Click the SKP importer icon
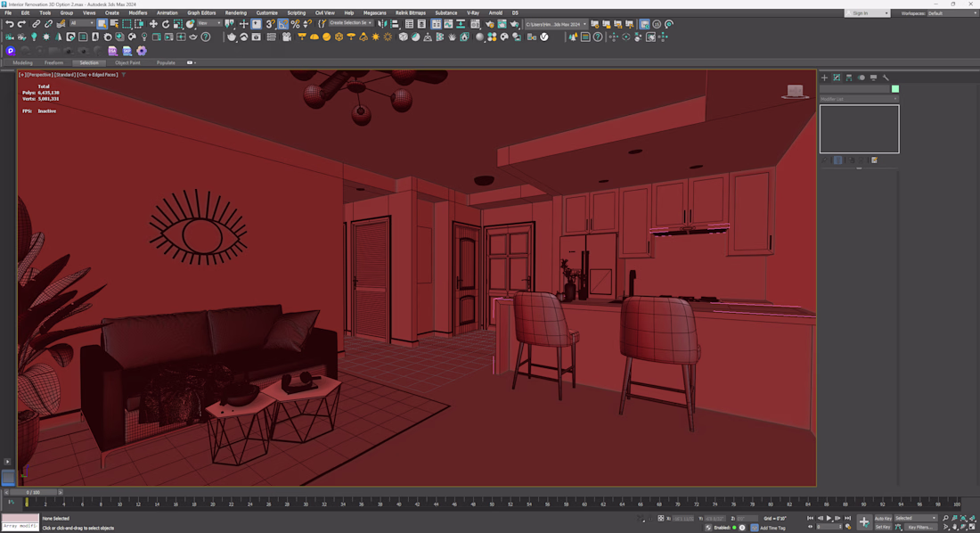Image resolution: width=980 pixels, height=533 pixels. 127,51
